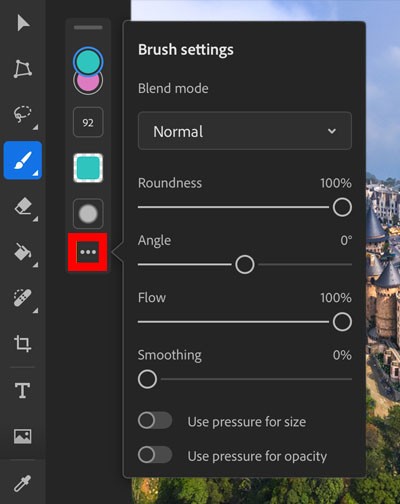Open the Blend mode Normal dropdown
Screen dimensions: 400x504
click(x=245, y=131)
